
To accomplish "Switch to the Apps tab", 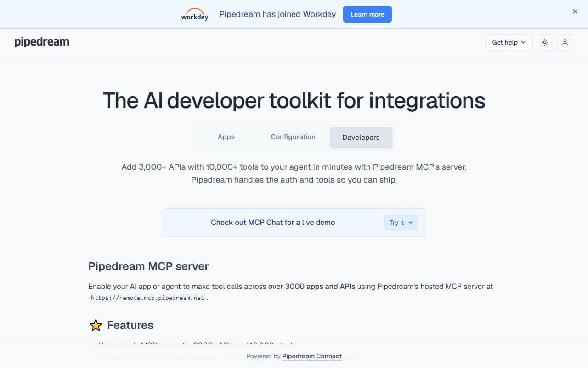I will click(x=226, y=137).
